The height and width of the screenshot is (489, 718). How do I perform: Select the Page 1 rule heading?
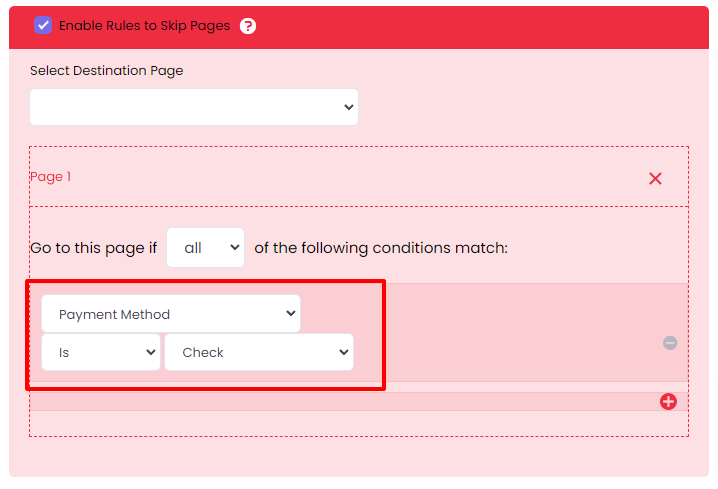click(x=51, y=177)
